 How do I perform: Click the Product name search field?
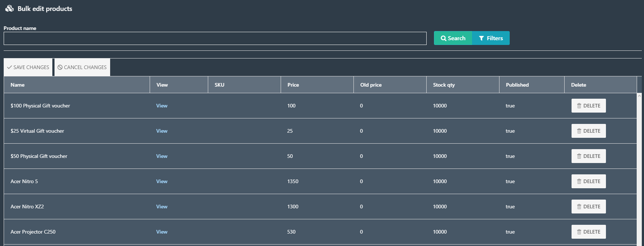pyautogui.click(x=215, y=38)
